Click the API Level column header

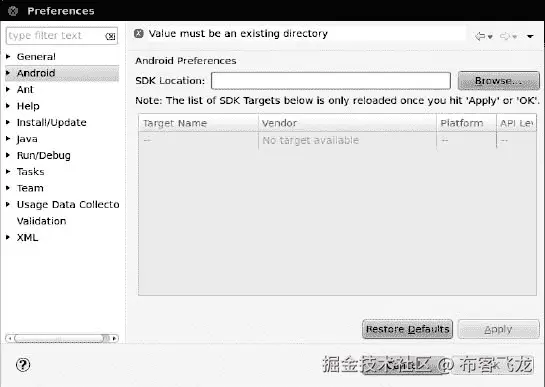516,123
